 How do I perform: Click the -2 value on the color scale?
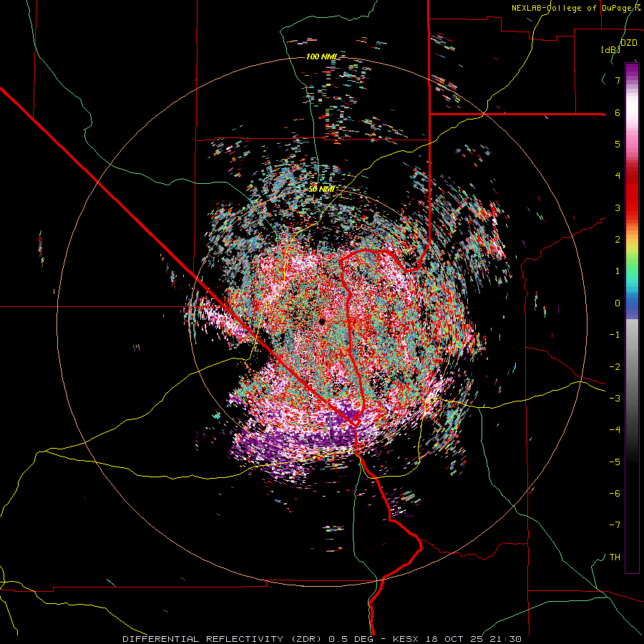(x=615, y=366)
